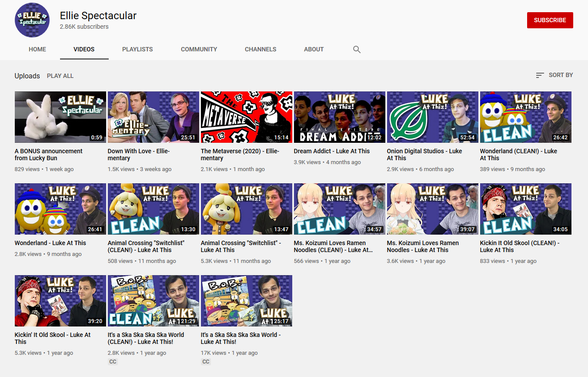Switch to the HOME tab

coord(37,49)
